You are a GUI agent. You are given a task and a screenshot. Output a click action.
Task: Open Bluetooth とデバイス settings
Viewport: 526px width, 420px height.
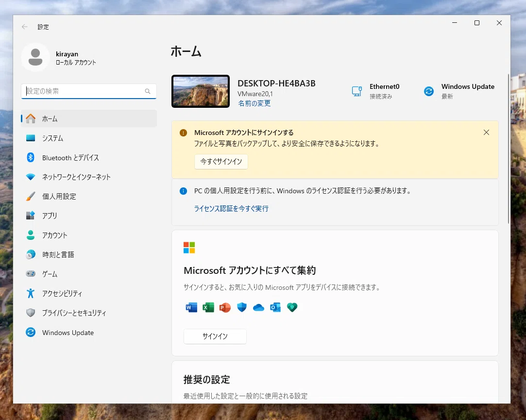click(89, 157)
